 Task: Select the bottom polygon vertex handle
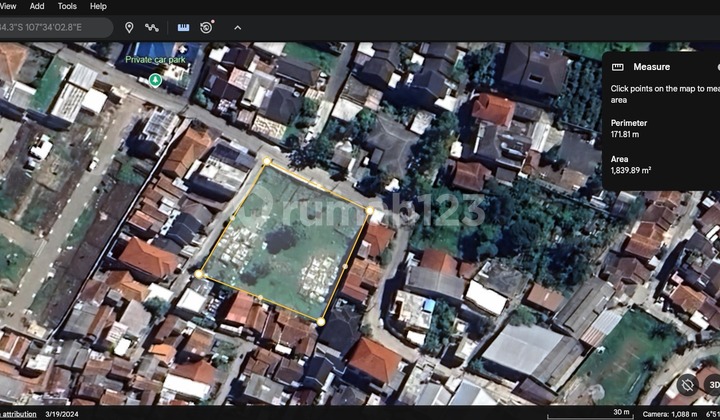(321, 322)
